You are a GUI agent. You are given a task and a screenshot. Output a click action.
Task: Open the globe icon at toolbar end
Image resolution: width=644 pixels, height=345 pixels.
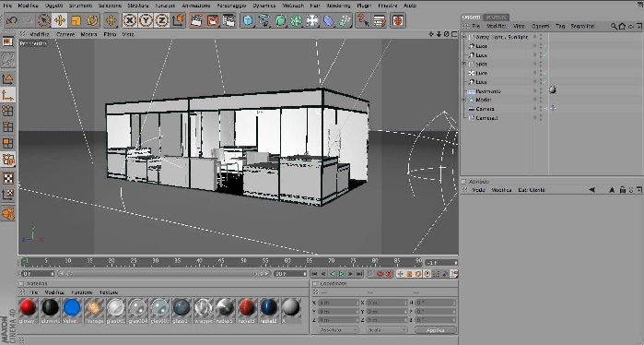[398, 20]
